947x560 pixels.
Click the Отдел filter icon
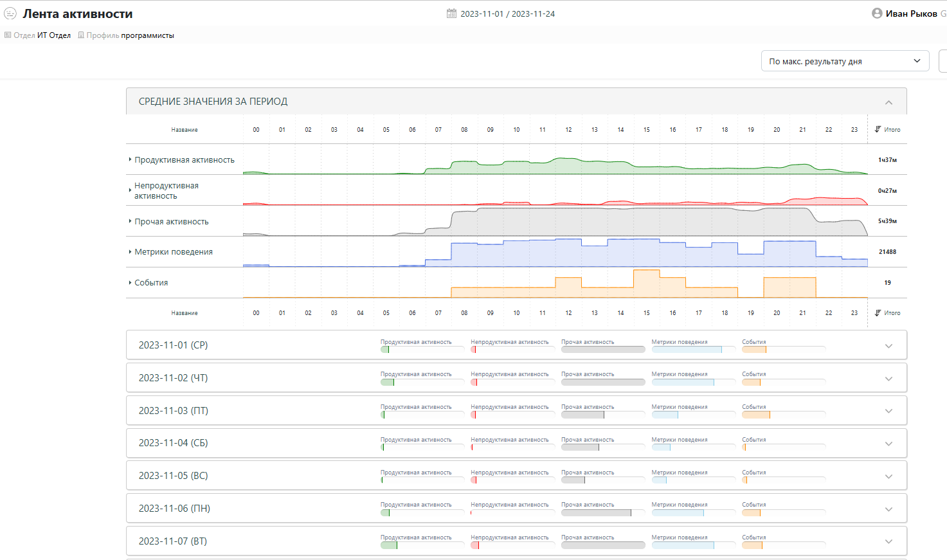(8, 35)
